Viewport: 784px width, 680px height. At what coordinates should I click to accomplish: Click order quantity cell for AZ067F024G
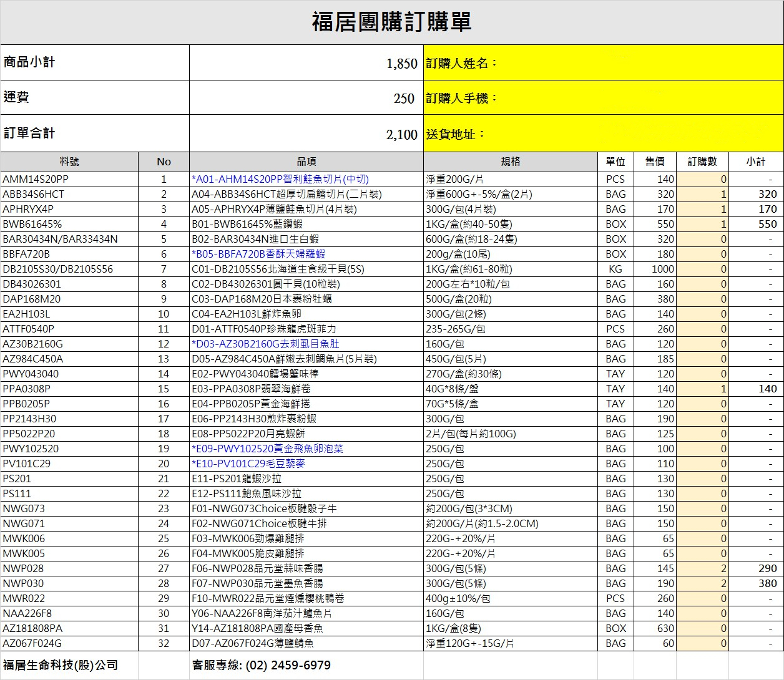click(x=702, y=643)
